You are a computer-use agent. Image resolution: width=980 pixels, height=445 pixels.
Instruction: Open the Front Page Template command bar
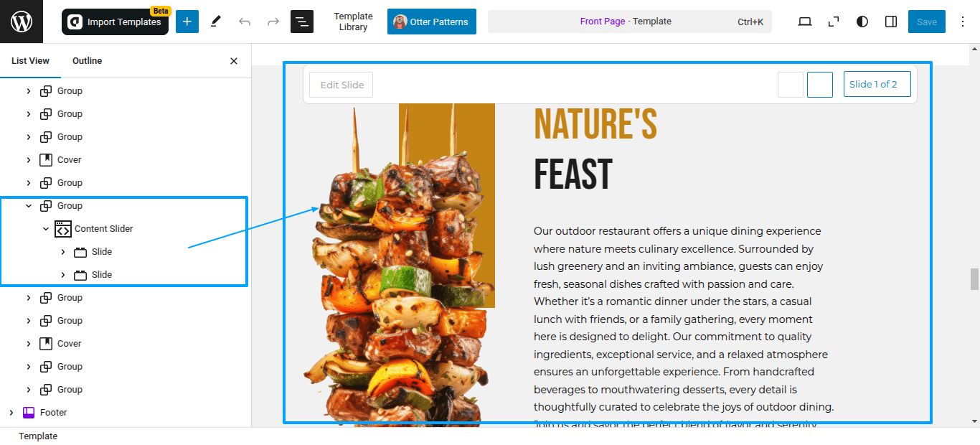tap(630, 22)
